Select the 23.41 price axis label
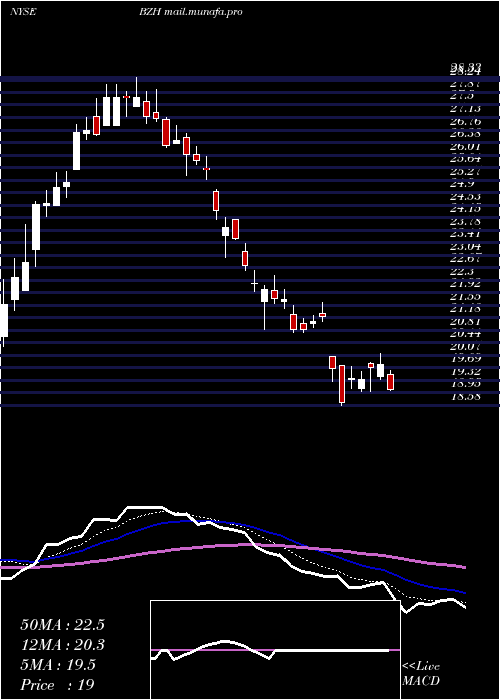This screenshot has height=700, width=500. (x=465, y=234)
